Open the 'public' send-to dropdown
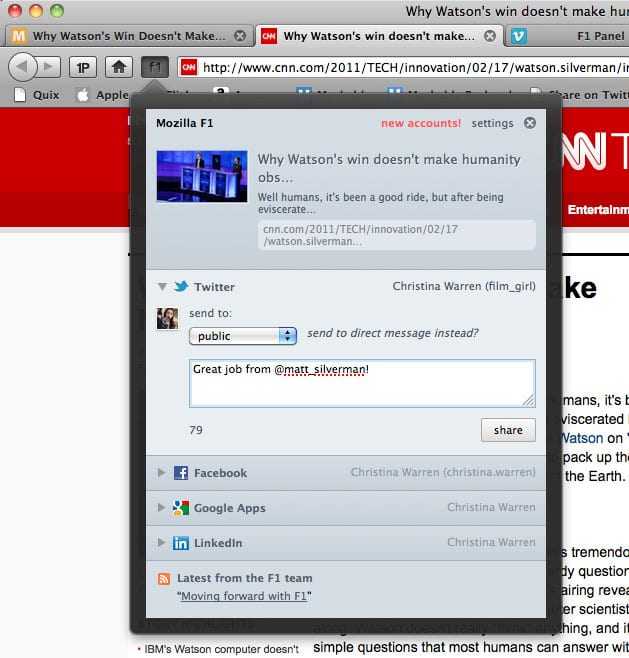This screenshot has height=658, width=629. click(x=243, y=336)
